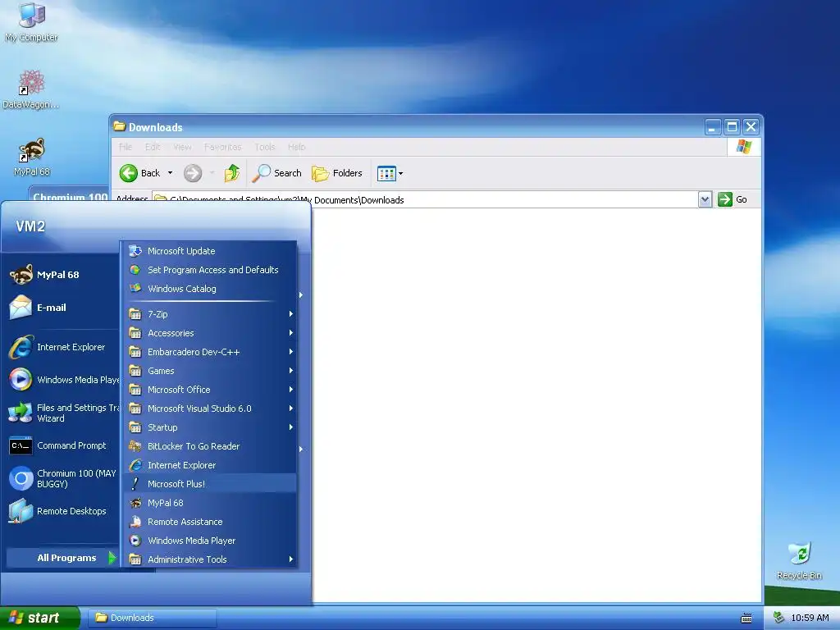Click the Forward arrow in Downloads toolbar
Screen dimensions: 840x630
tap(193, 173)
